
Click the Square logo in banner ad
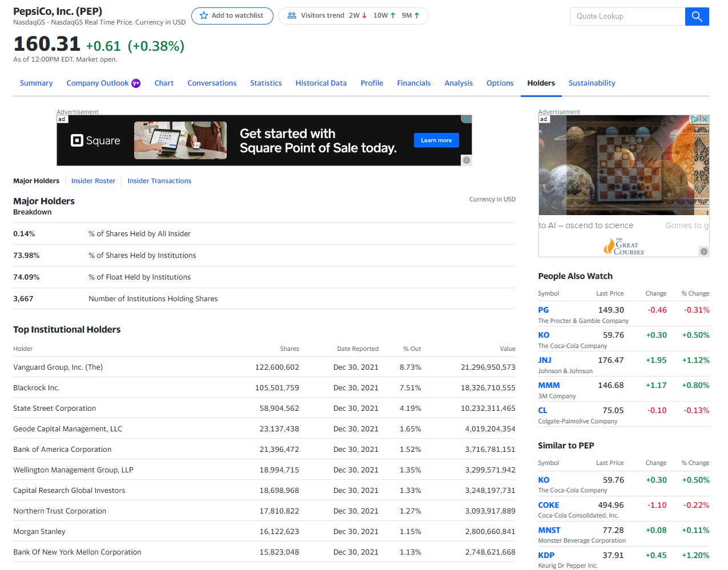pyautogui.click(x=95, y=140)
